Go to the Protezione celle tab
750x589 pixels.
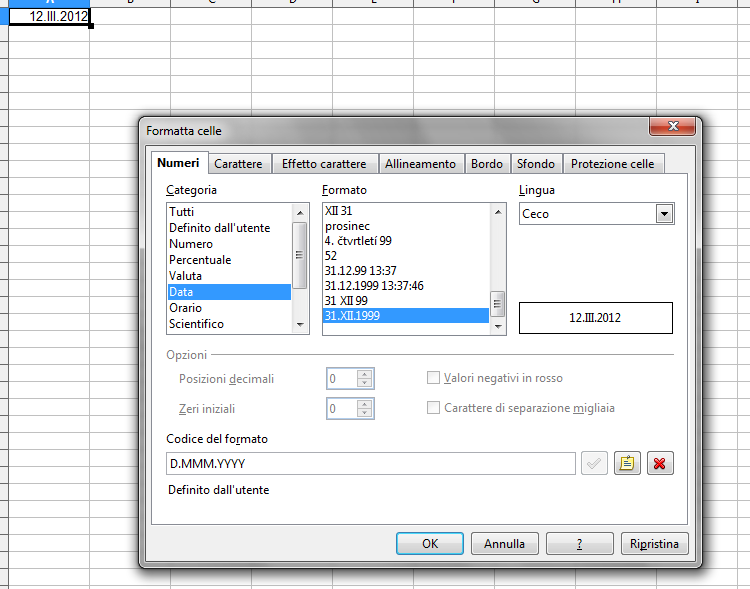click(x=612, y=164)
